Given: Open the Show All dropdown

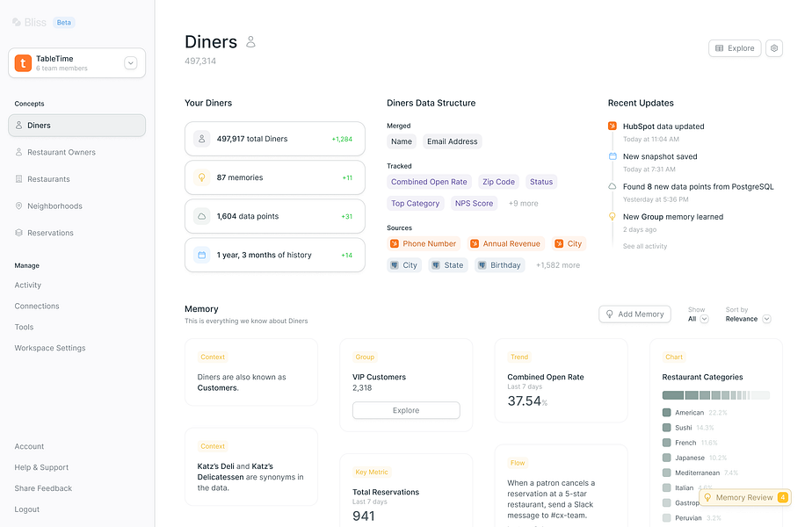Looking at the screenshot, I should [698, 319].
